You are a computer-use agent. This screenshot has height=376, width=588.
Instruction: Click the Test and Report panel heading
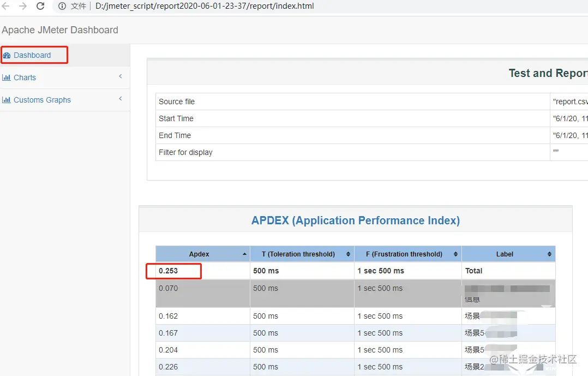point(548,73)
